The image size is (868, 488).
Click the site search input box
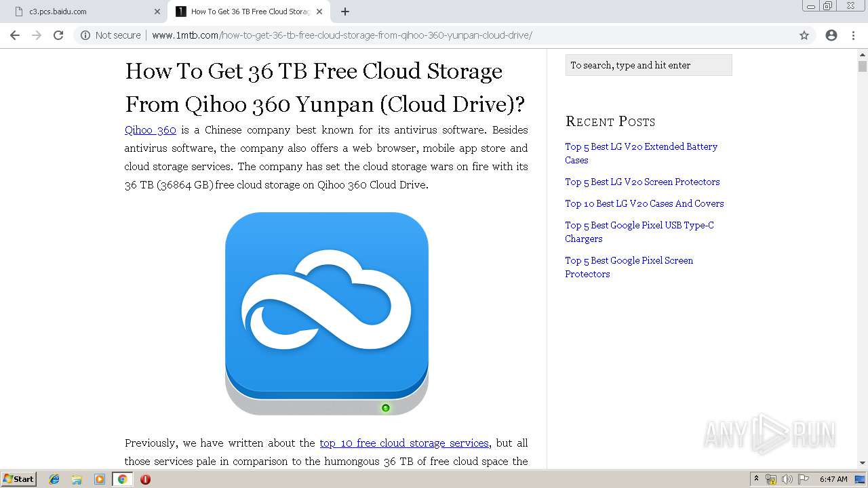click(648, 65)
